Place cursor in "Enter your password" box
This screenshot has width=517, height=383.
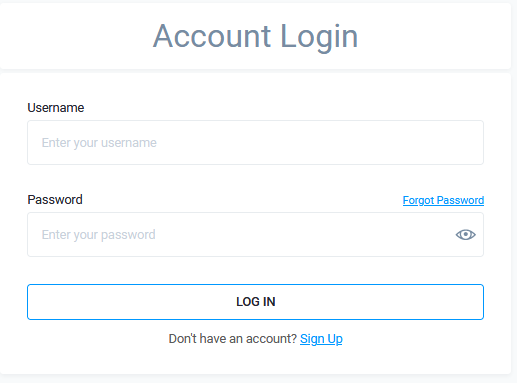(255, 235)
